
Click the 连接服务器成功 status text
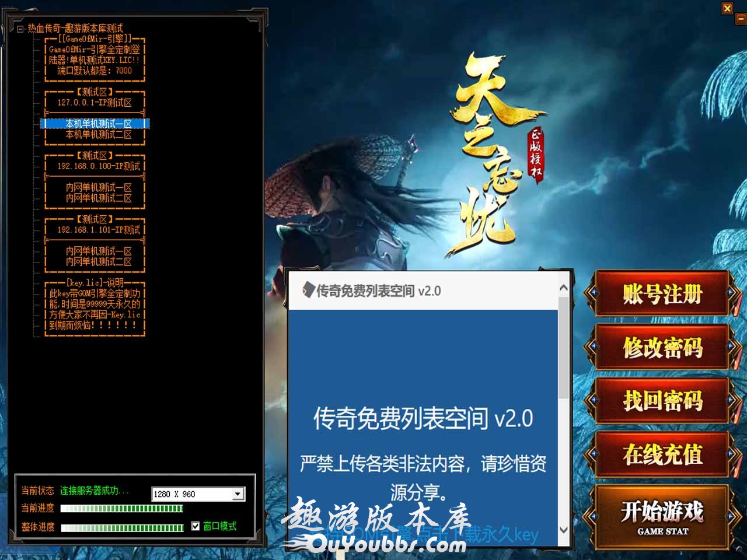[95, 491]
